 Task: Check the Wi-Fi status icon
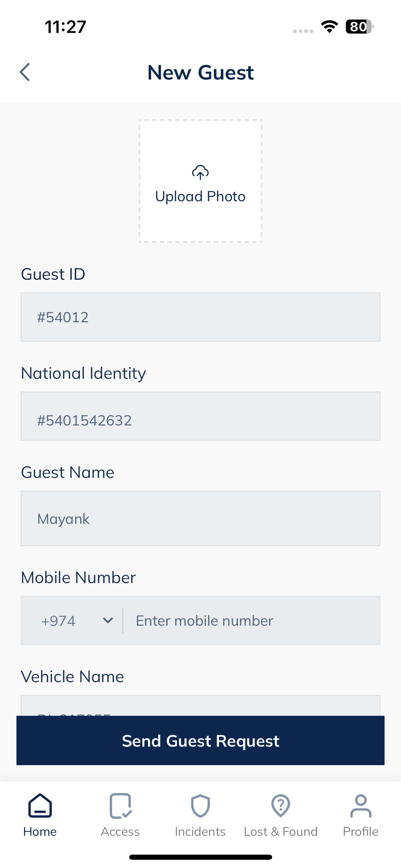pyautogui.click(x=329, y=26)
